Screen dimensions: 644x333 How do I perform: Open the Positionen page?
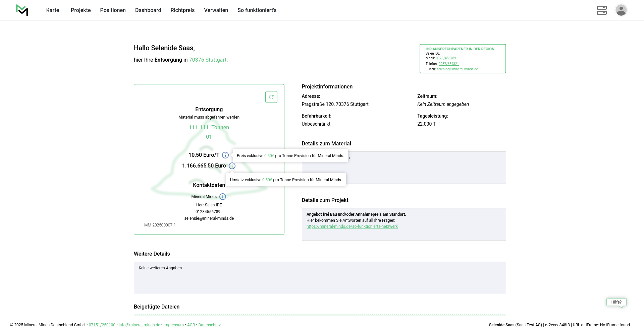click(x=113, y=10)
